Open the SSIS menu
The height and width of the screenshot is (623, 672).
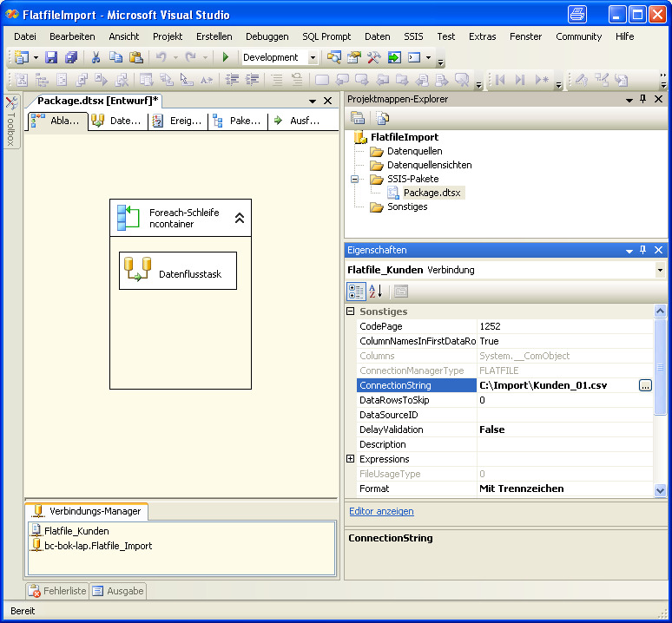(x=413, y=36)
